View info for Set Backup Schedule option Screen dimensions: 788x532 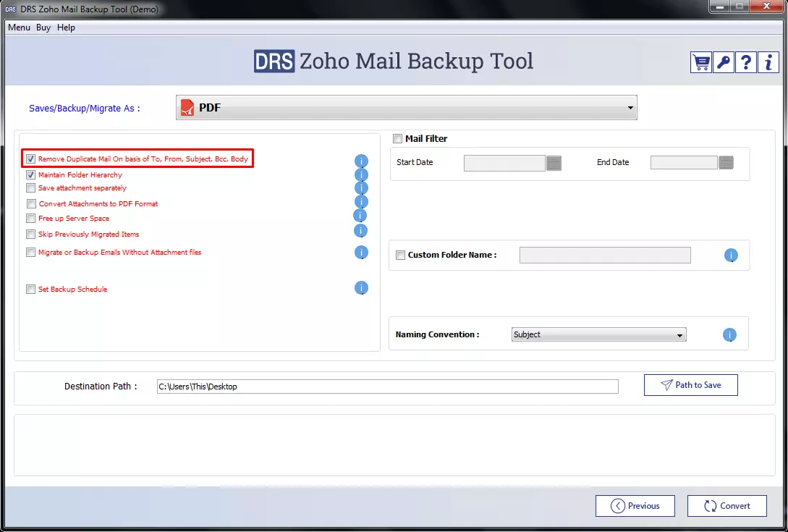361,287
